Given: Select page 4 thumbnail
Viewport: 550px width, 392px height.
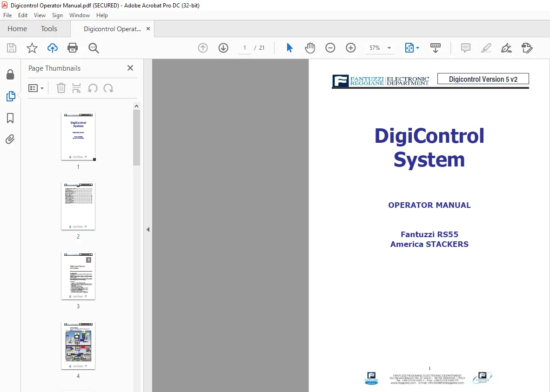Looking at the screenshot, I should 78,345.
